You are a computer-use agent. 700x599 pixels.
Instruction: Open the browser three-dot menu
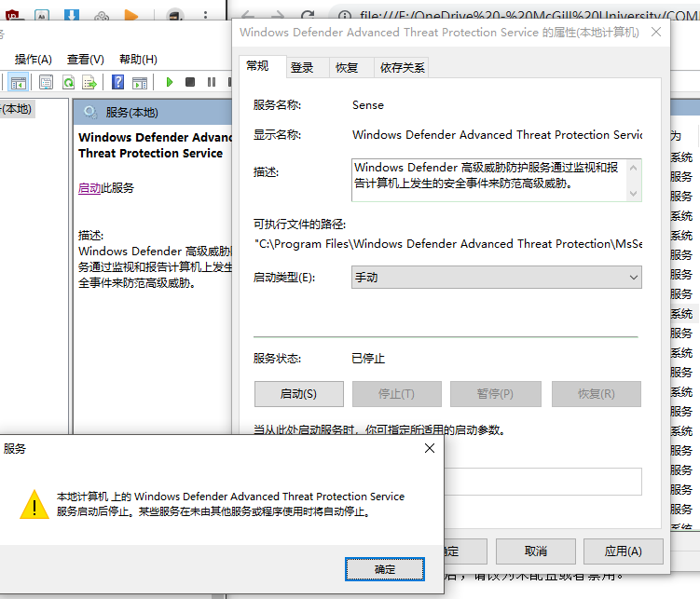(x=205, y=15)
